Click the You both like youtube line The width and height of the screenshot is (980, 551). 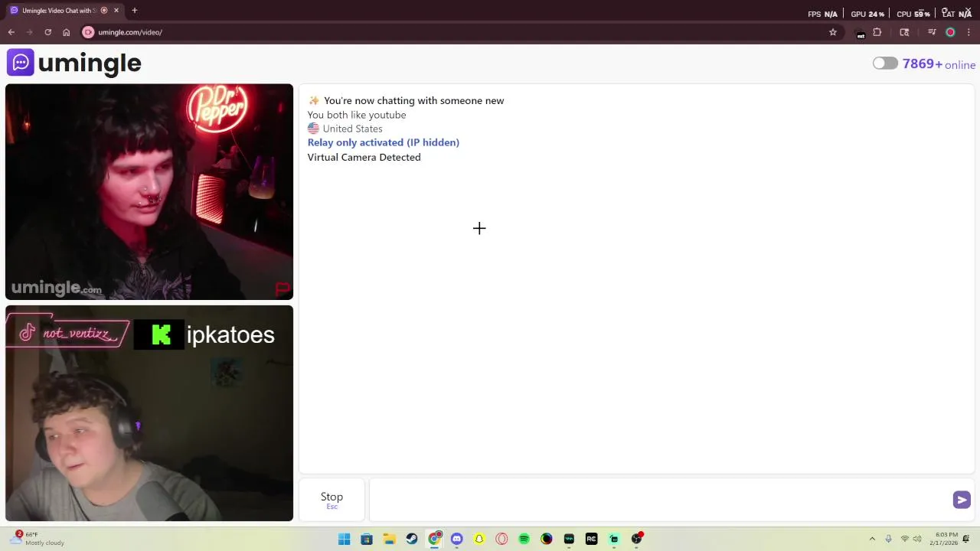(357, 115)
